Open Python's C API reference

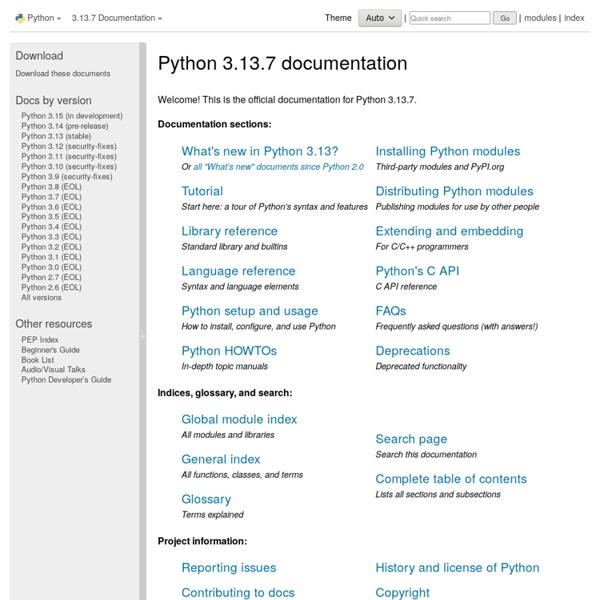[417, 271]
